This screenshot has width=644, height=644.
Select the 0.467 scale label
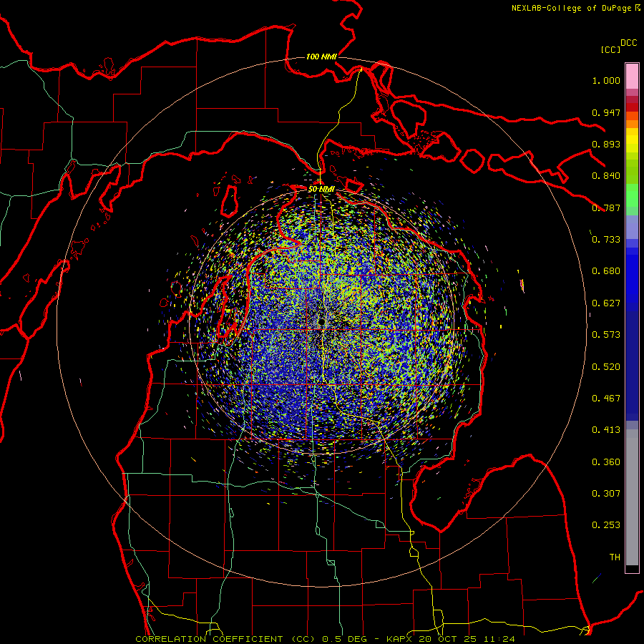[606, 399]
